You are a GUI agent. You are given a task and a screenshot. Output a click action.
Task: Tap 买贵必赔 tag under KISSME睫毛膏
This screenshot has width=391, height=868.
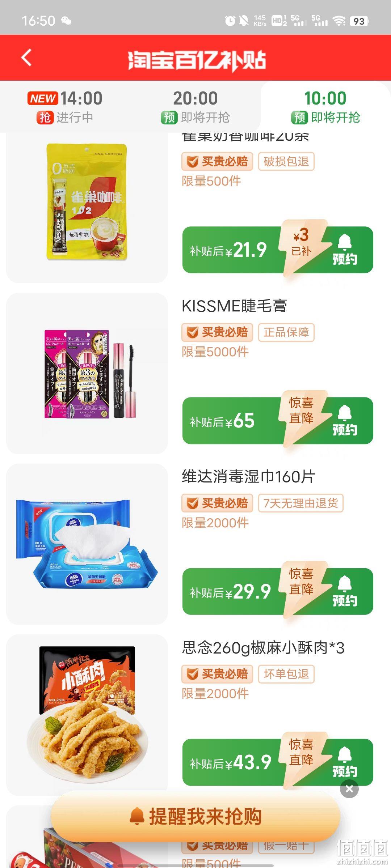click(217, 332)
